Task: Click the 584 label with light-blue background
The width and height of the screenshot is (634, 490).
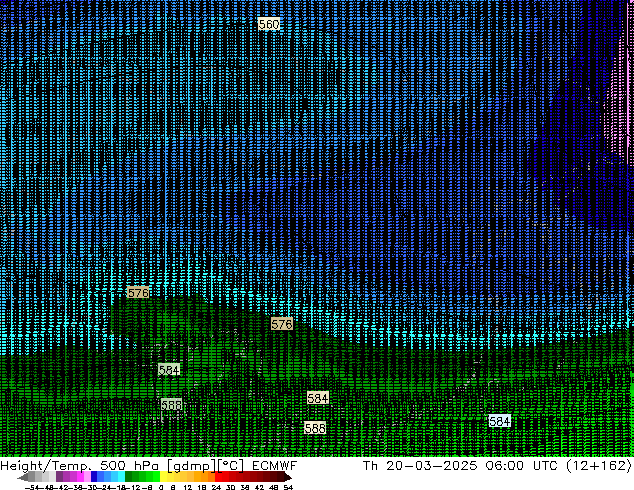Action: click(x=499, y=421)
